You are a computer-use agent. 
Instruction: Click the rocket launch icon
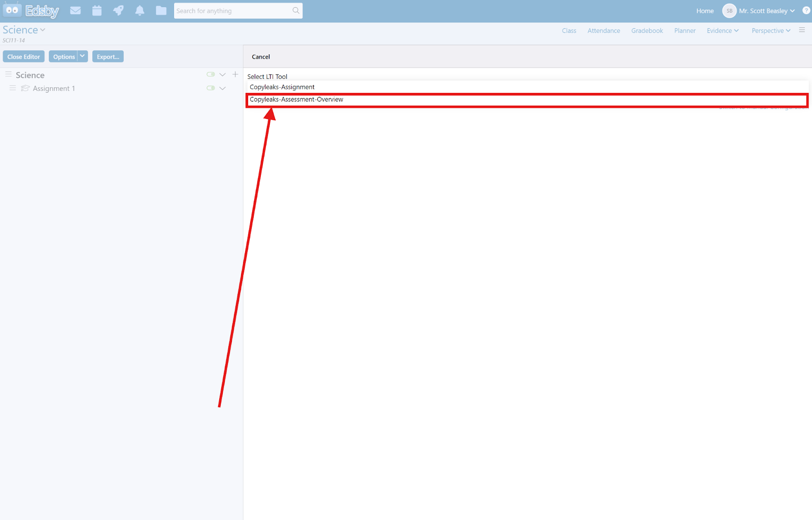click(x=118, y=11)
